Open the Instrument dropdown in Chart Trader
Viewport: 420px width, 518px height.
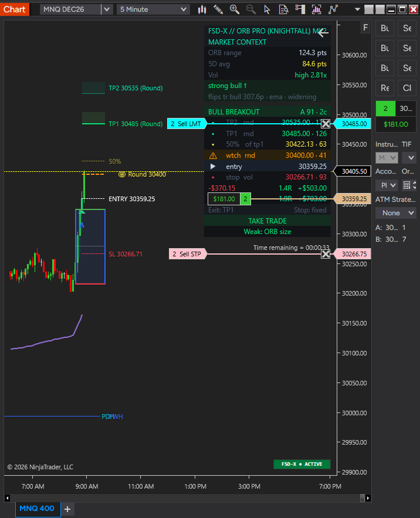coord(387,158)
